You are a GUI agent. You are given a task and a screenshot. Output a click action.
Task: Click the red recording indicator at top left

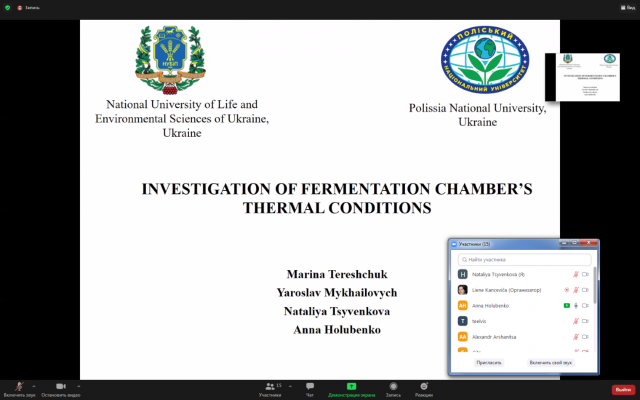[20, 8]
